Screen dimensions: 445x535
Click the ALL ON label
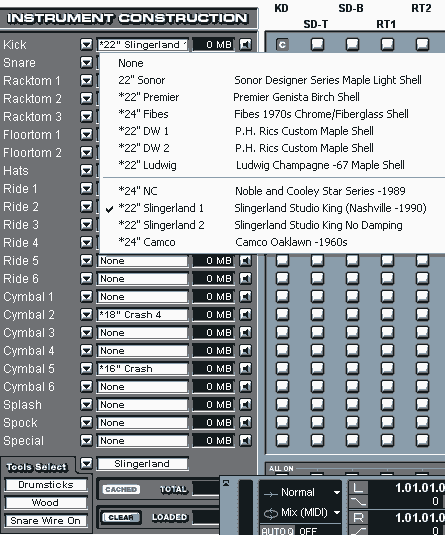pos(281,468)
